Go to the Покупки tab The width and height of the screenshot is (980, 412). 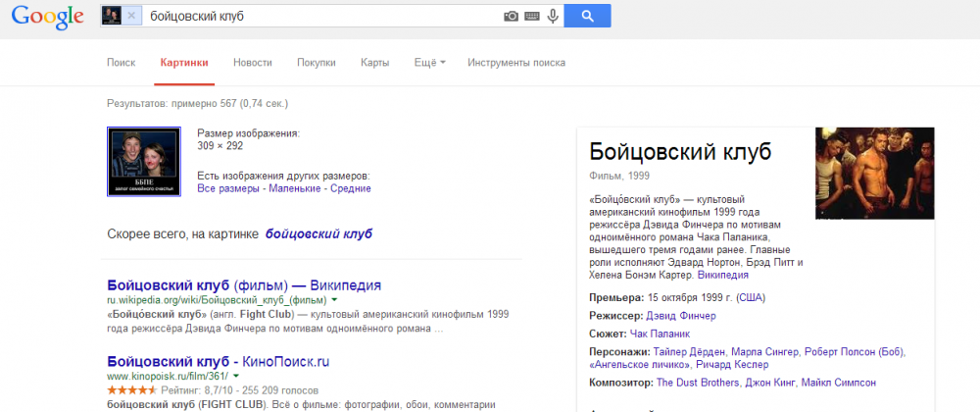(317, 63)
